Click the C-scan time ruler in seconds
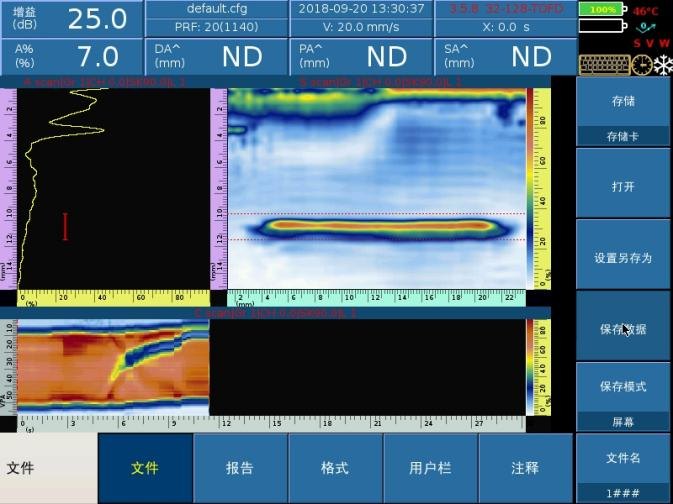Screen dimensions: 673x504 coord(271,424)
